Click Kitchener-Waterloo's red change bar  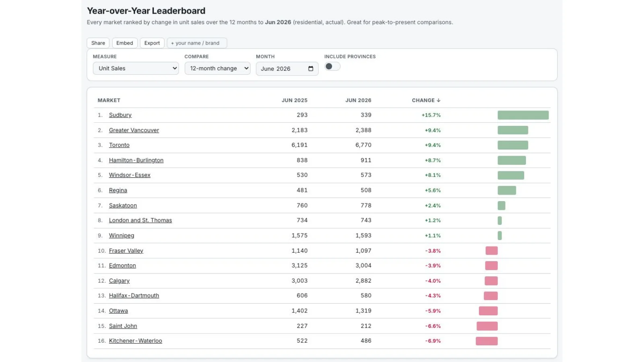click(x=487, y=341)
